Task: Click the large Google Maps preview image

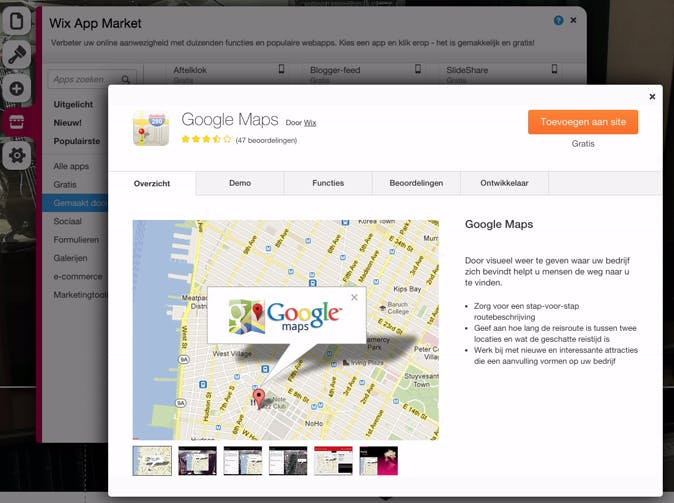Action: click(286, 330)
